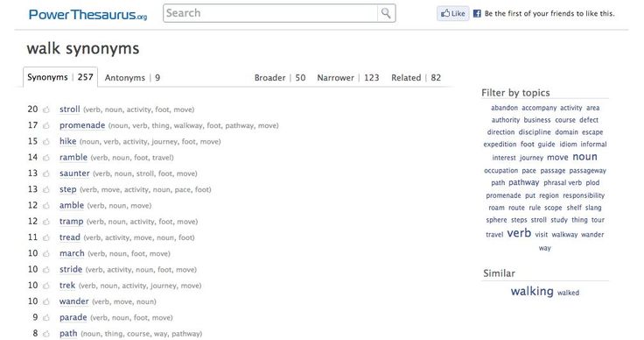Click the thumbs-up icon next to saunter
Viewport: 644px width, 340px height.
(x=46, y=174)
